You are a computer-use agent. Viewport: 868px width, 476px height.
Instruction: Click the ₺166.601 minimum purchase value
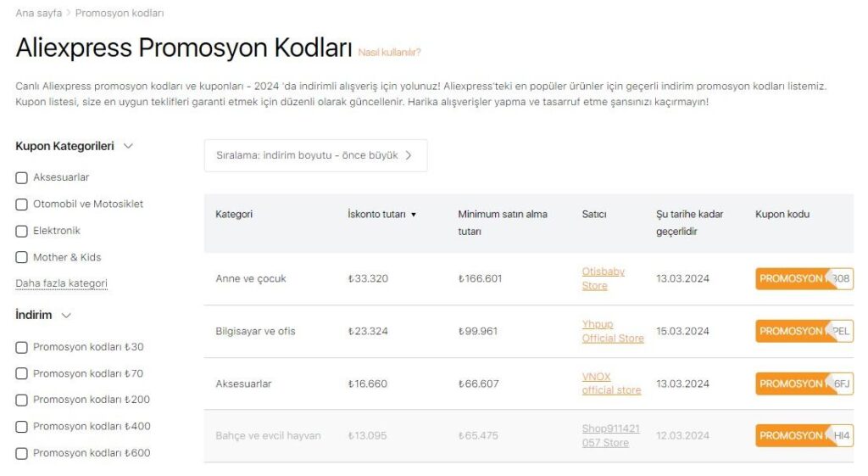coord(480,279)
